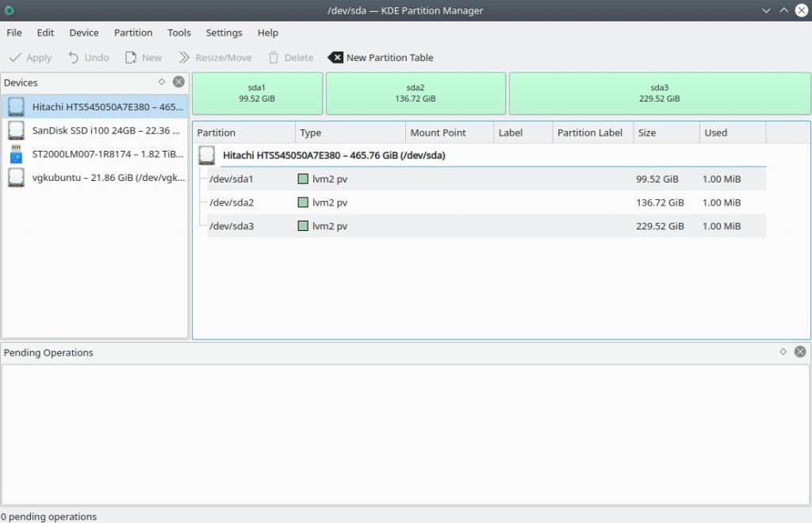Open the Device menu
Viewport: 812px width, 523px height.
(x=84, y=33)
